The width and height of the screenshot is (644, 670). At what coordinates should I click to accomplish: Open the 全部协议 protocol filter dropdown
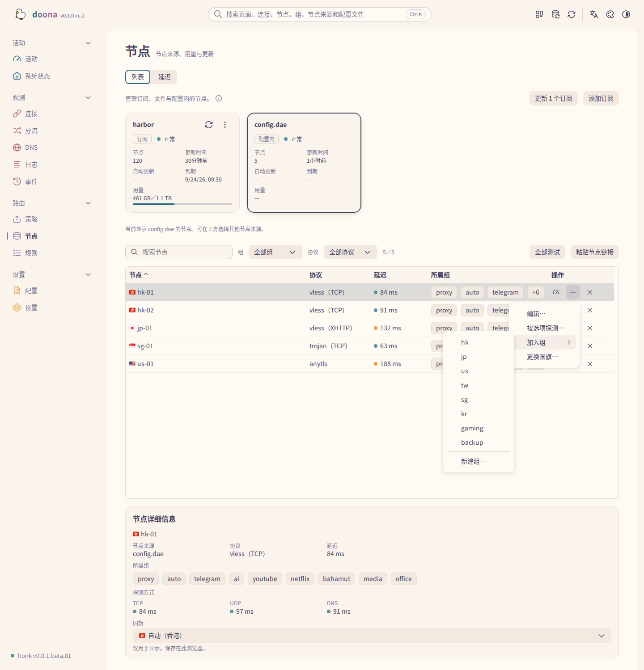[x=350, y=252]
